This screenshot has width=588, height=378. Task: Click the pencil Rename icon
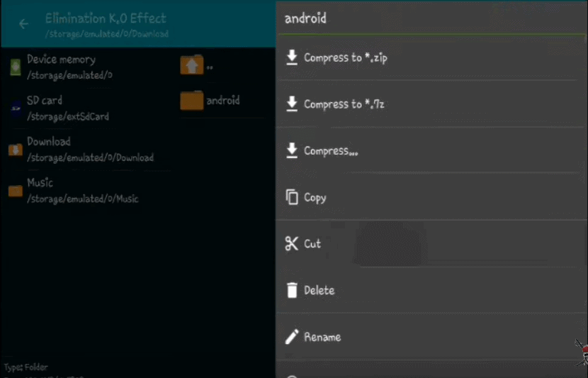tap(292, 337)
